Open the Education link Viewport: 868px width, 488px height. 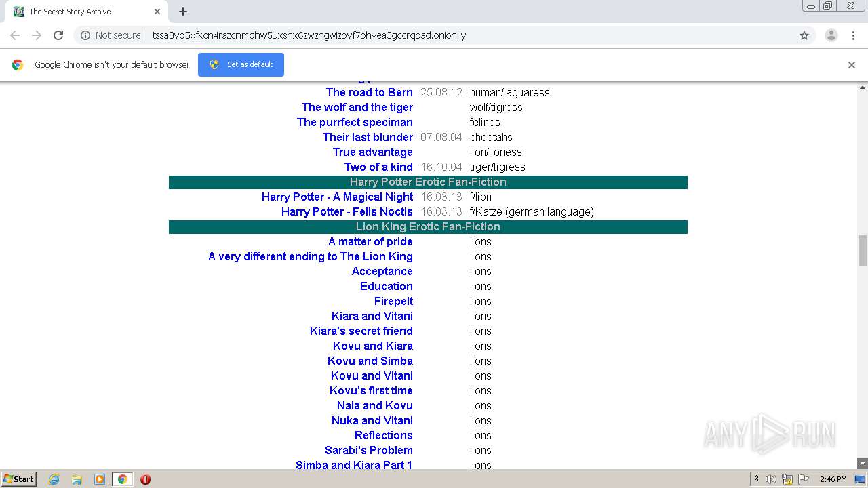tap(387, 286)
